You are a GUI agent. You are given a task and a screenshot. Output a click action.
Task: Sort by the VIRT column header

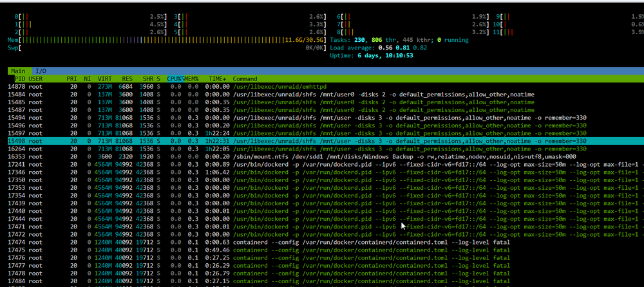104,79
